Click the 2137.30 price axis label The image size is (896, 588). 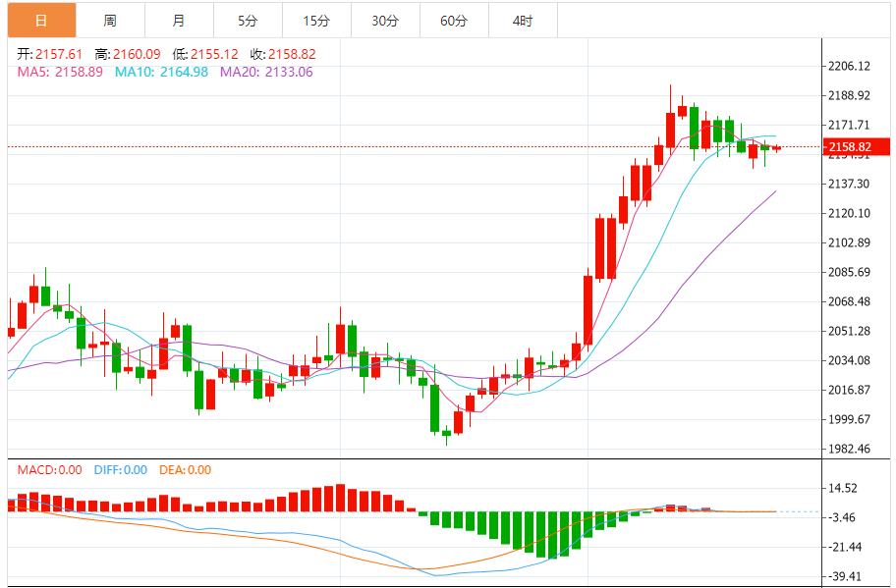[849, 184]
